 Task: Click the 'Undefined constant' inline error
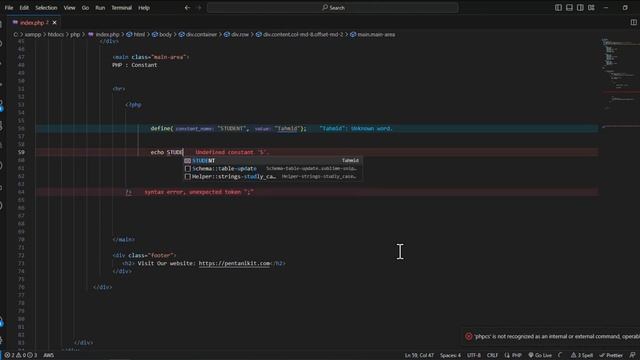click(x=231, y=152)
